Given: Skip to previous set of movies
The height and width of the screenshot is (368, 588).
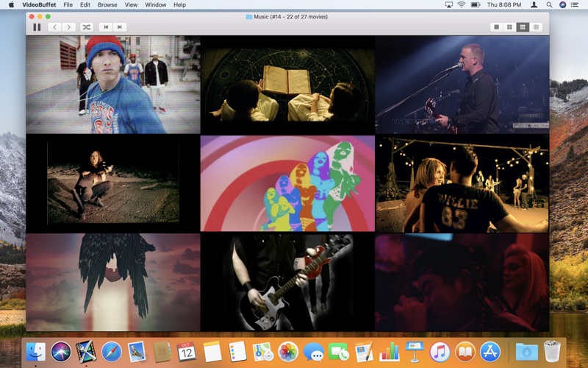Looking at the screenshot, I should 106,27.
